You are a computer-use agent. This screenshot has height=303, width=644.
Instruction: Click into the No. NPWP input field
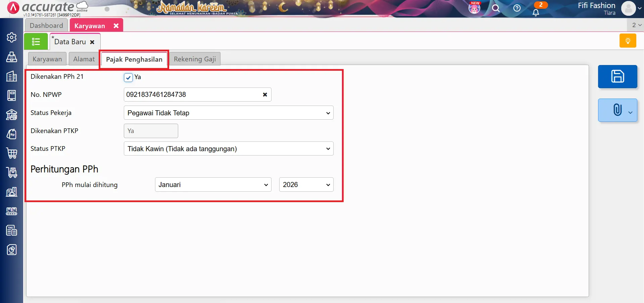pos(191,95)
